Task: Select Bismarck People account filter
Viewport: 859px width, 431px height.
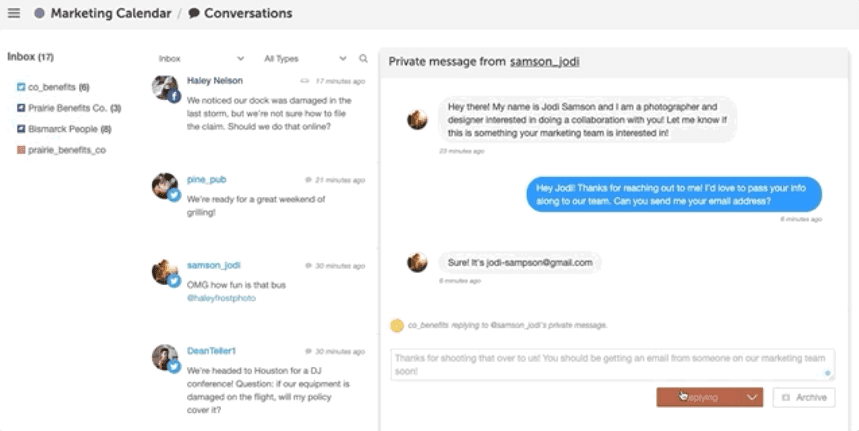Action: 64,129
